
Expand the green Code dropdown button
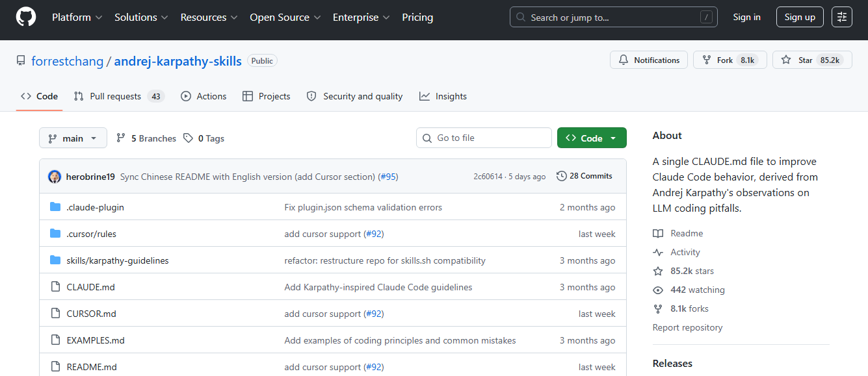(591, 138)
